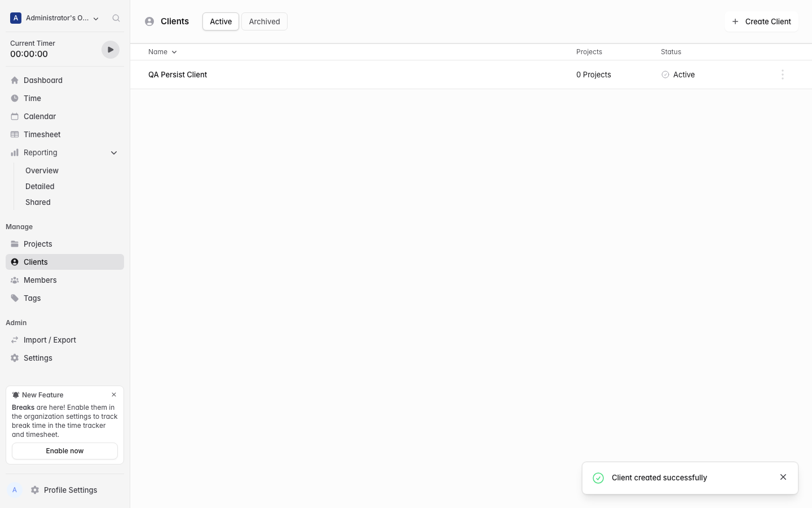The image size is (812, 508).
Task: Click the Import / Export arrows icon
Action: (15, 340)
